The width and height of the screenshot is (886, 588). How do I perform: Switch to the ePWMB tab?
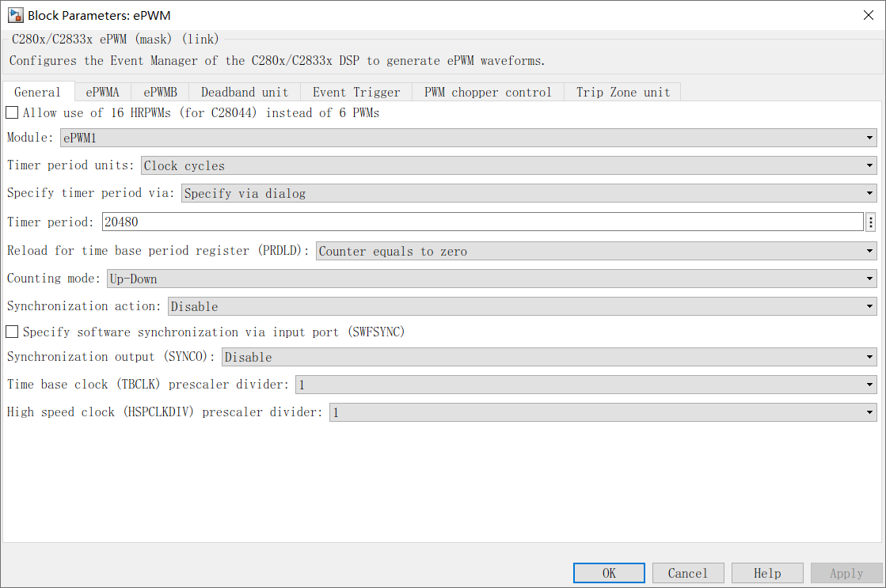pos(161,92)
